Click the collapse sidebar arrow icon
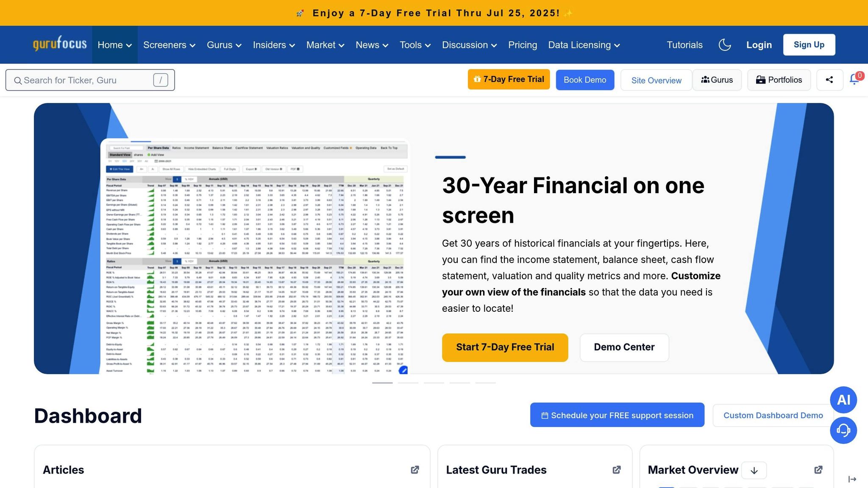This screenshot has width=868, height=488. point(852,479)
